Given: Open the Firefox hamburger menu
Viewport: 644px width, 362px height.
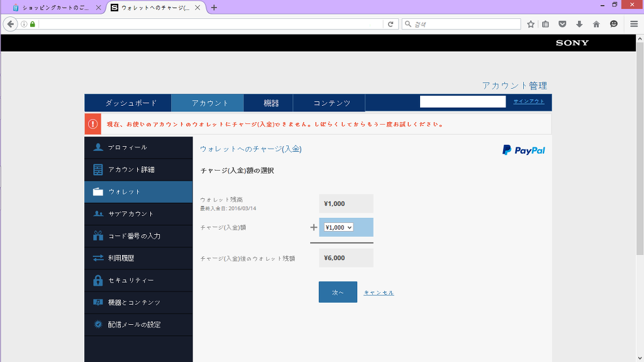Looking at the screenshot, I should coord(634,24).
